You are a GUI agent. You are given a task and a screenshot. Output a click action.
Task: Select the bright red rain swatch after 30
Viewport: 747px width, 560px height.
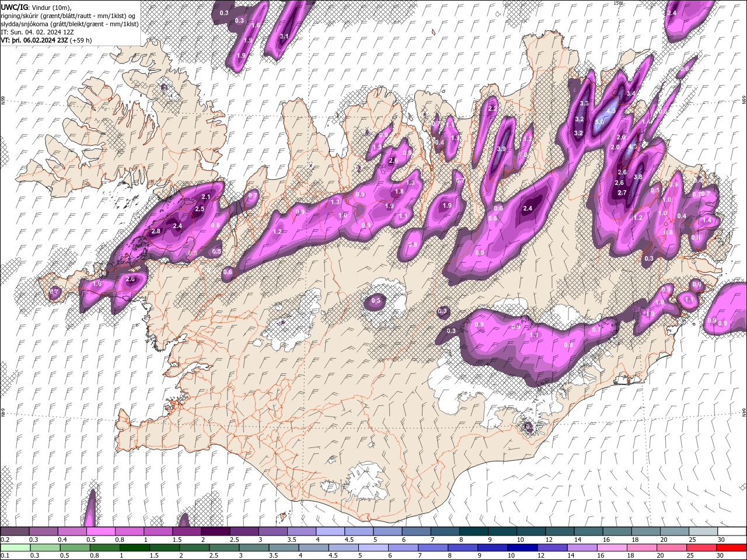click(x=731, y=547)
